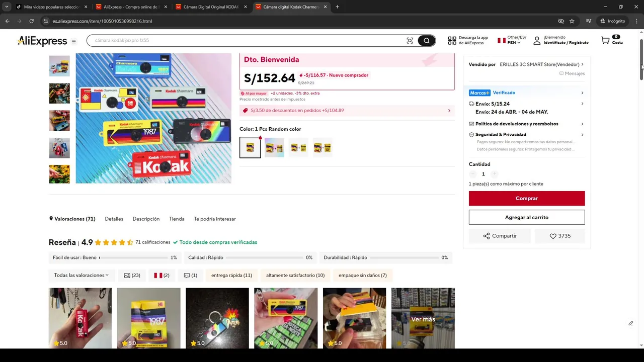The image size is (644, 362).
Task: Bookmark this page with star icon
Action: coord(572,21)
